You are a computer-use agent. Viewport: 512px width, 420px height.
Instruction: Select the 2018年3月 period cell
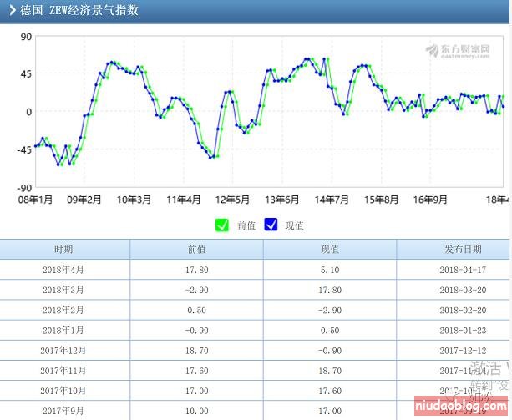pyautogui.click(x=63, y=290)
